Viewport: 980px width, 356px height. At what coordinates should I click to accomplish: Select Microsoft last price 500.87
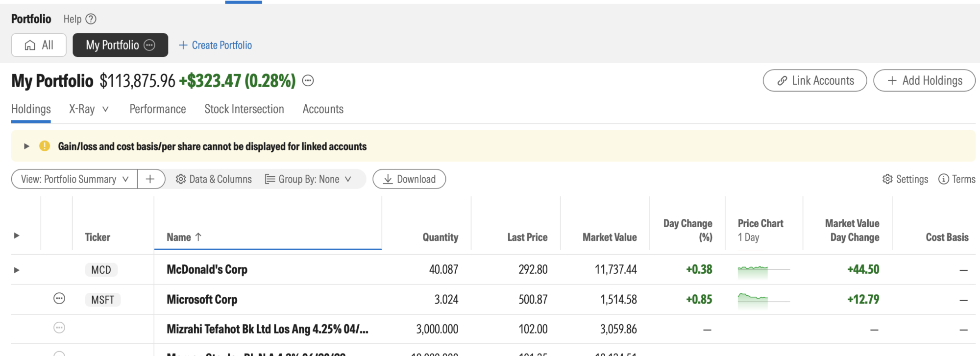click(533, 299)
